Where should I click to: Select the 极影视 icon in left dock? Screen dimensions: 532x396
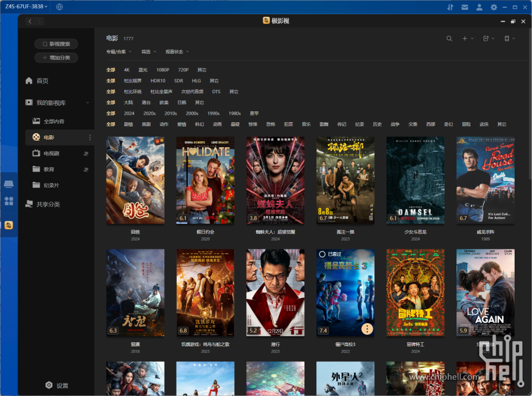pyautogui.click(x=9, y=225)
